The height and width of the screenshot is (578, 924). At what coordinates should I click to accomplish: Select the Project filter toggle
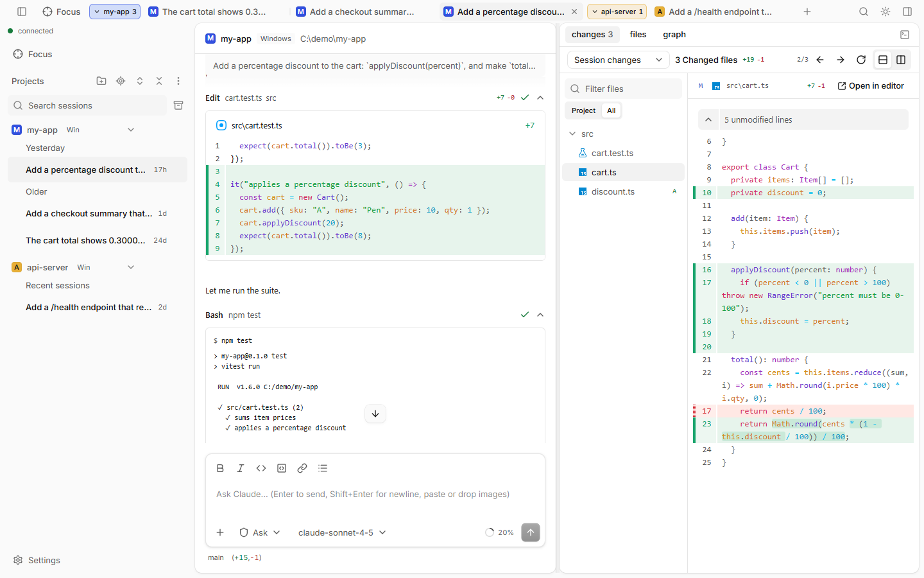click(583, 110)
